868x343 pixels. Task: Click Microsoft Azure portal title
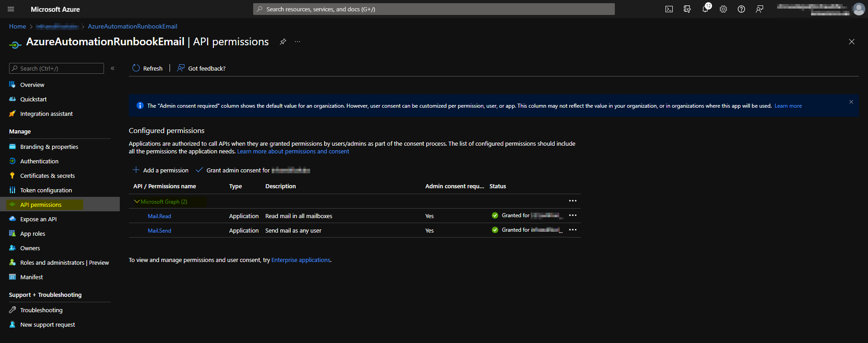click(x=55, y=9)
